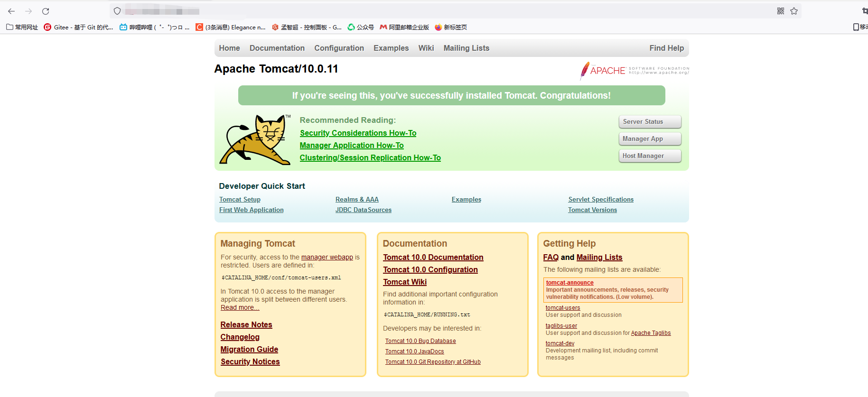Open Tomcat 10.0 Bug Database link

420,341
